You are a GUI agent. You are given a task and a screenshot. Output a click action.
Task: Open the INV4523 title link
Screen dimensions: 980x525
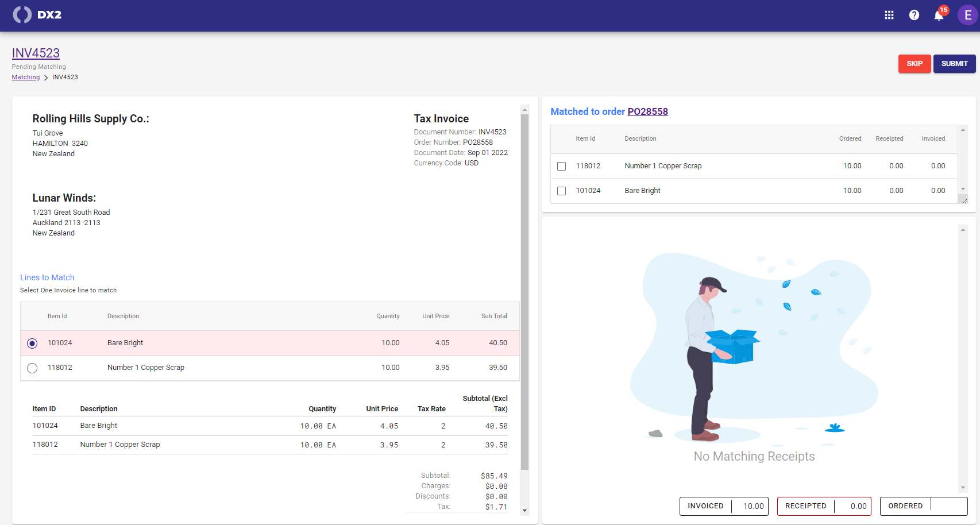(x=36, y=53)
